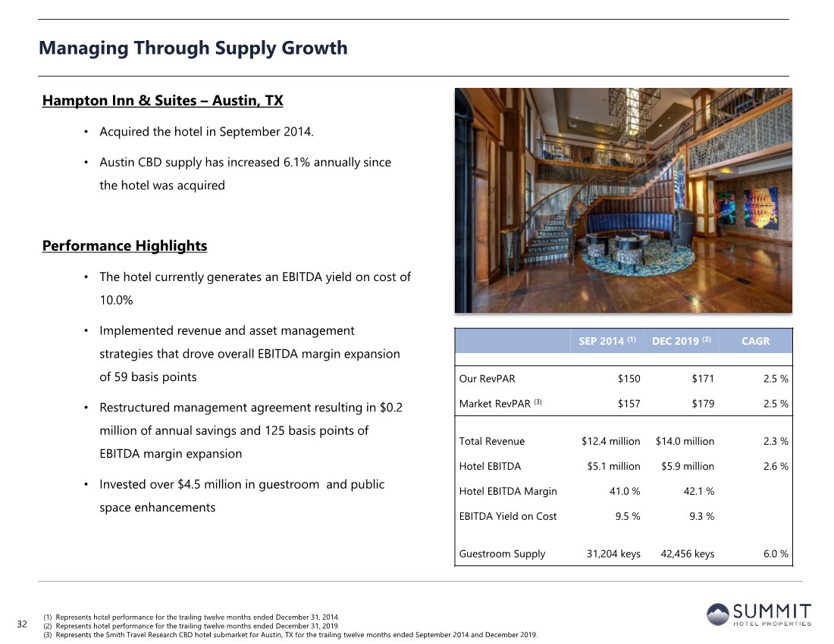
Task: Select the bullet "Acquired the hotel in September 2014."
Action: pos(206,132)
